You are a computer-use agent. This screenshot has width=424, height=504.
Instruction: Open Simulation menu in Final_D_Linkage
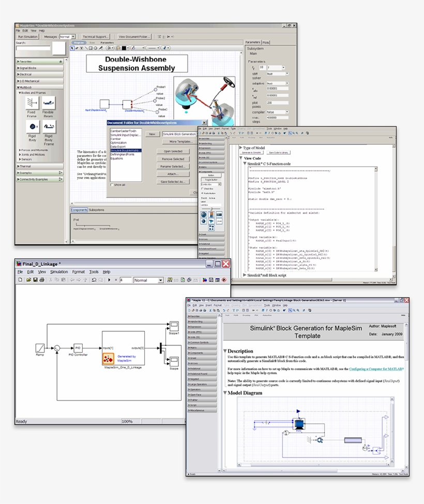[x=59, y=271]
